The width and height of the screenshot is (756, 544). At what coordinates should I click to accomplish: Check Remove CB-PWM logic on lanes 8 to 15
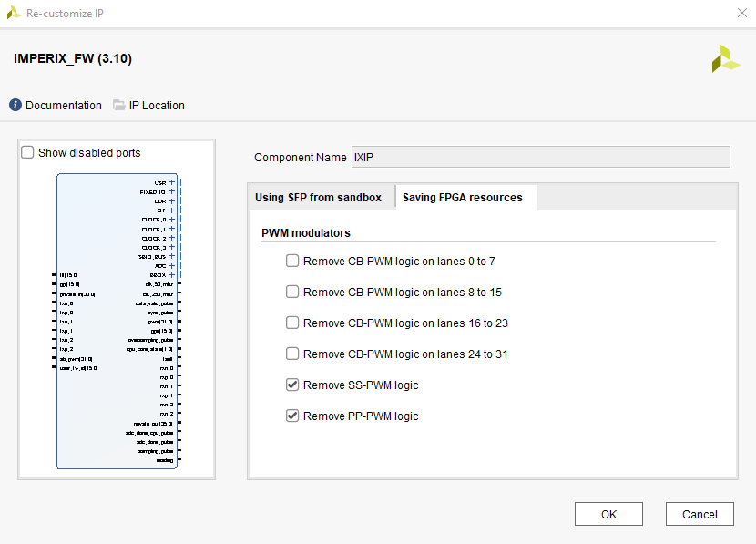coord(292,292)
